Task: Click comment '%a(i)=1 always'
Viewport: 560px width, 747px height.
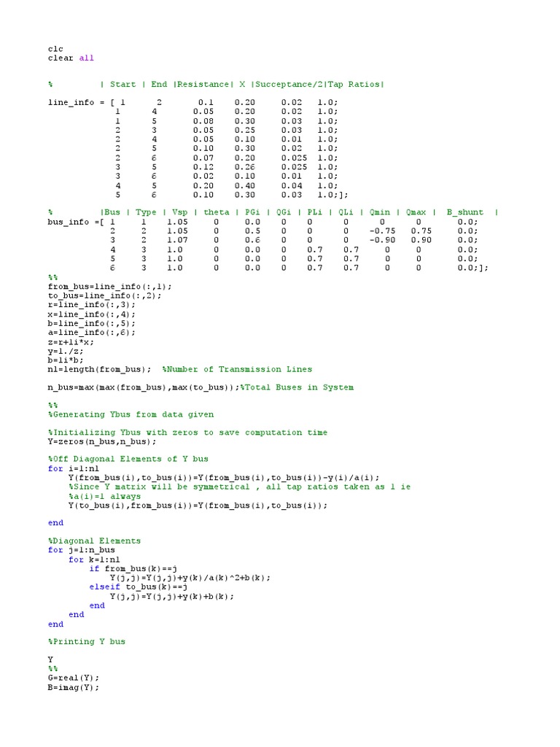Action: click(x=104, y=496)
